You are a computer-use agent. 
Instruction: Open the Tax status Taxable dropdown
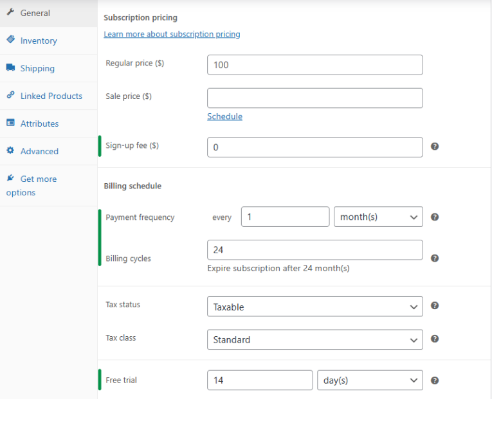[x=315, y=307]
